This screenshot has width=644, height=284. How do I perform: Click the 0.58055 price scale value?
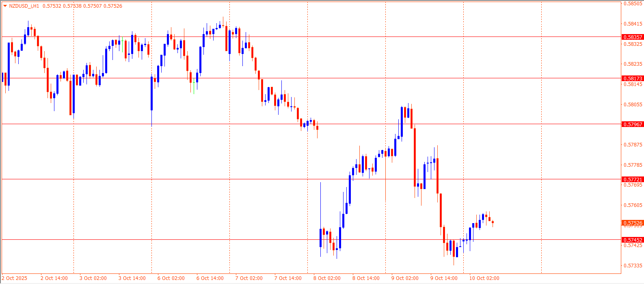point(633,105)
